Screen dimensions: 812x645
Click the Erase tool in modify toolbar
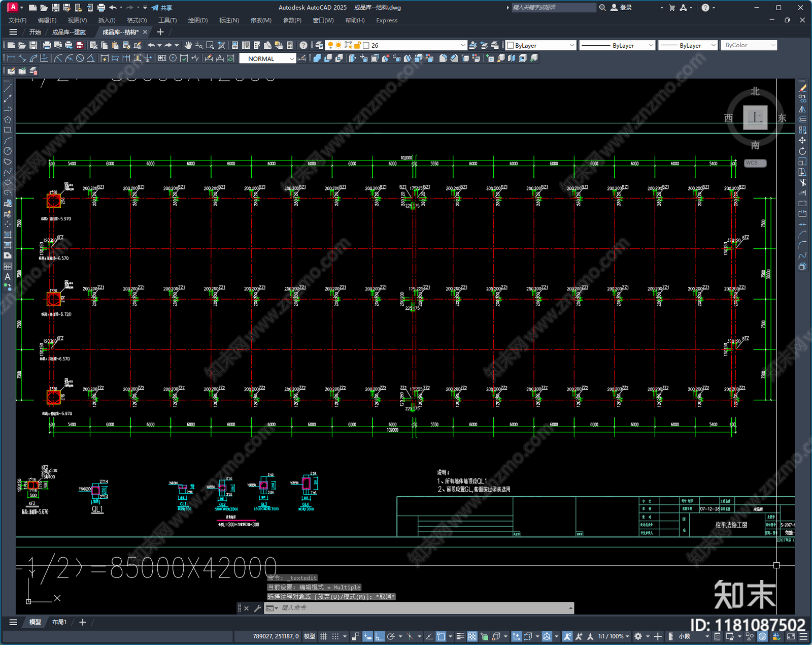(x=802, y=88)
